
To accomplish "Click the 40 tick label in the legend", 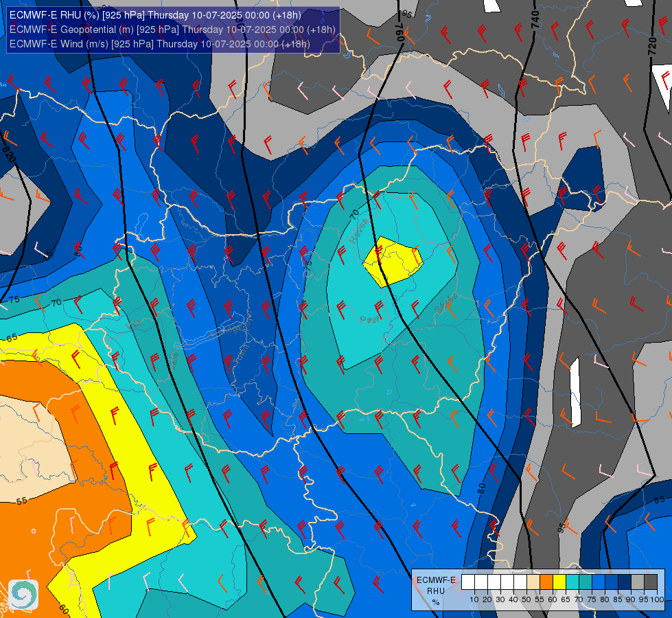I will tap(513, 599).
